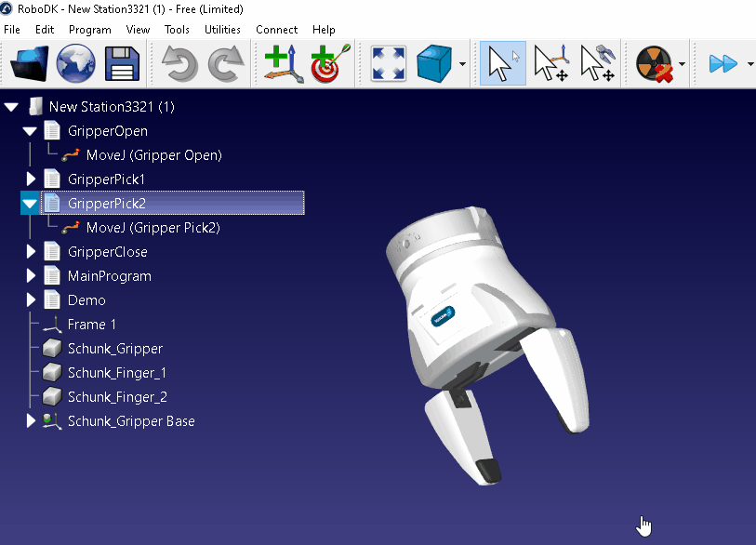
Task: Select the Schunk_Finger_2 object
Action: [117, 396]
